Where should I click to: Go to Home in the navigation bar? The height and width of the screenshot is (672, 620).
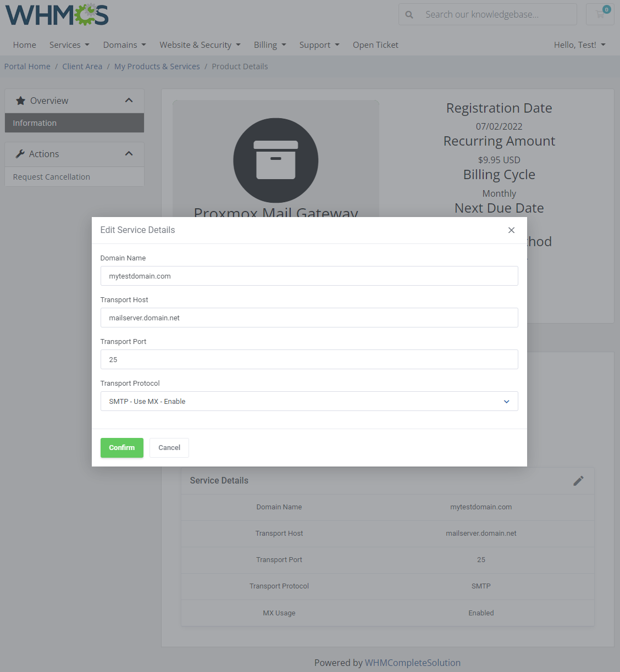point(25,45)
